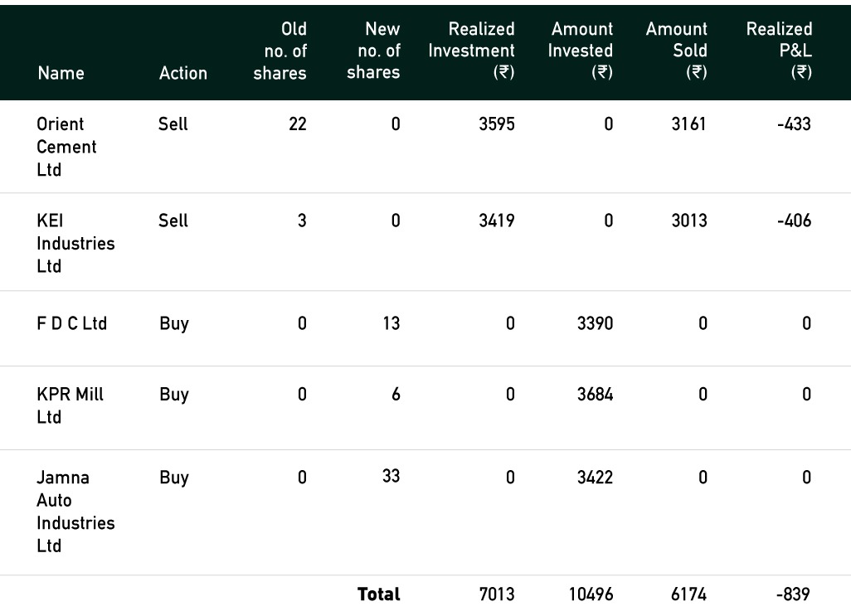Click old shares "0" in F D C row
This screenshot has height=616, width=851.
[x=302, y=323]
